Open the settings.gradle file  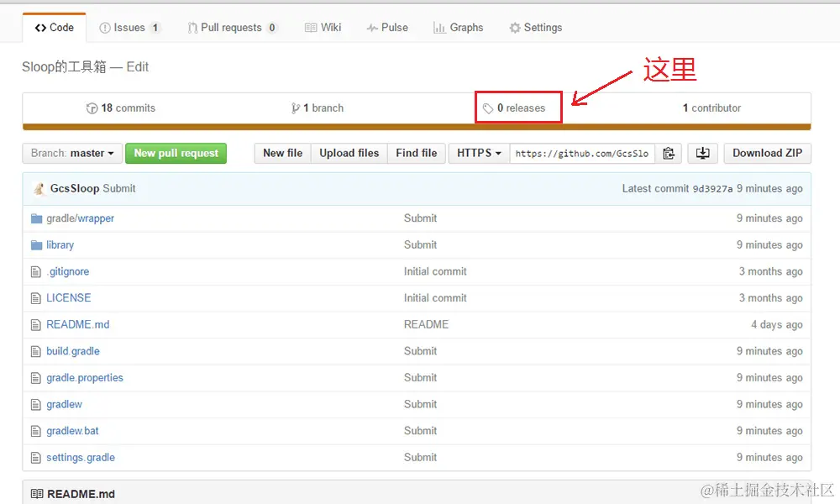[81, 458]
